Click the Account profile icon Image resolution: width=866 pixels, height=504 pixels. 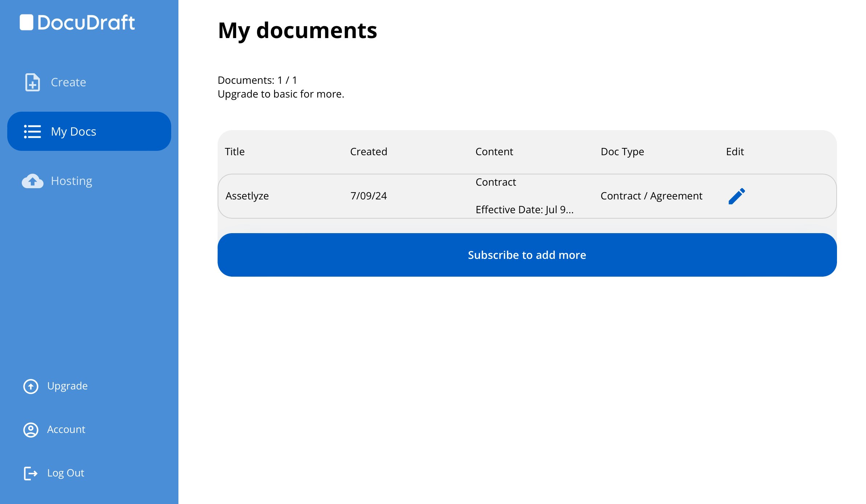(31, 430)
